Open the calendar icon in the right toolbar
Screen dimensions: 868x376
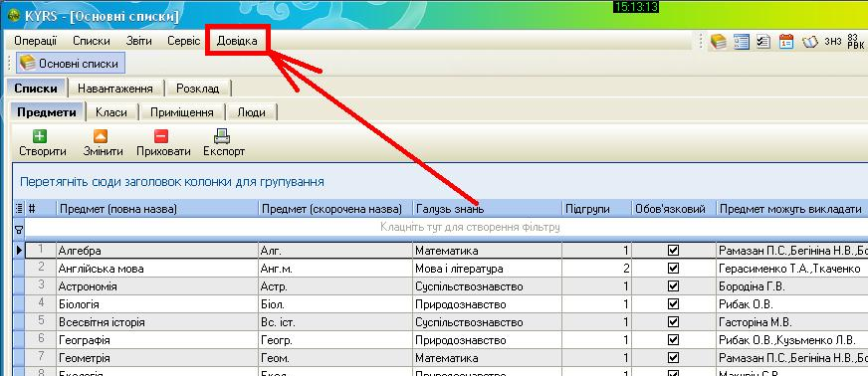786,42
